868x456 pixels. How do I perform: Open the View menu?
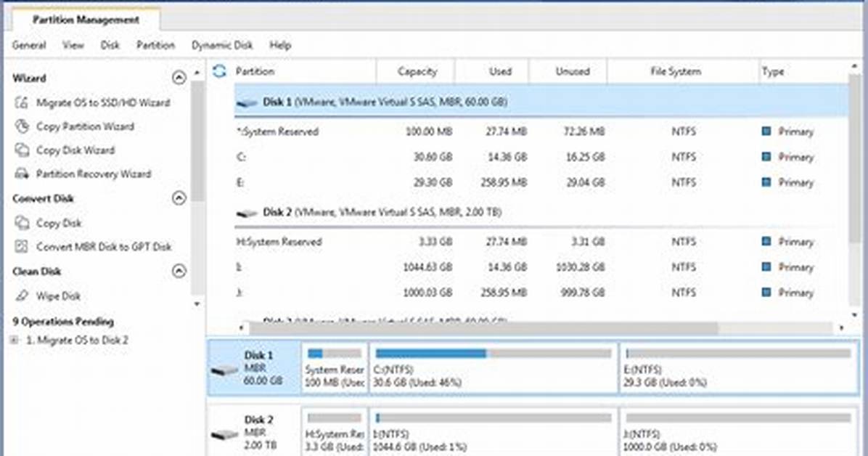73,46
